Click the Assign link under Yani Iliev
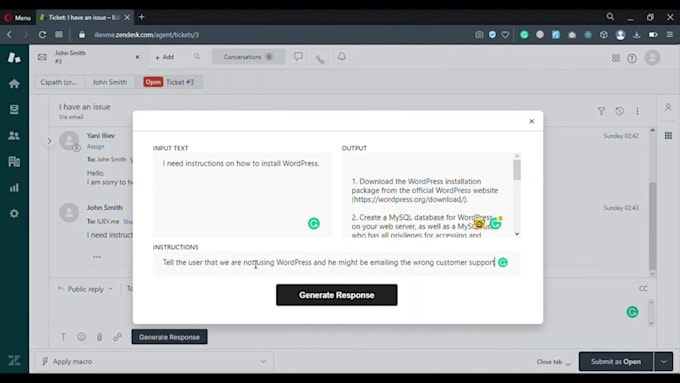Image resolution: width=680 pixels, height=383 pixels. (x=95, y=147)
